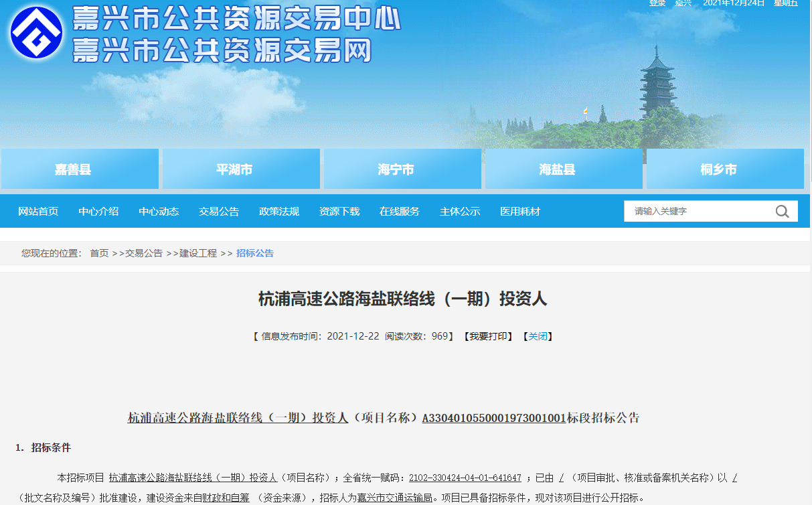Open 中心动态 menu item
Screen dimensions: 812x505
pos(159,212)
